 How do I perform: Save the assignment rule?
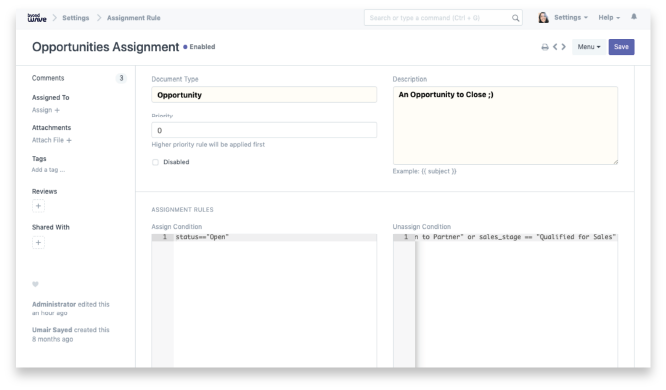(x=621, y=47)
